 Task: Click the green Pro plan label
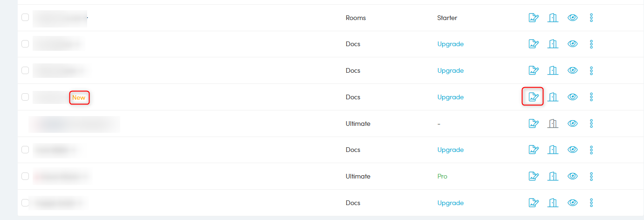click(x=442, y=176)
